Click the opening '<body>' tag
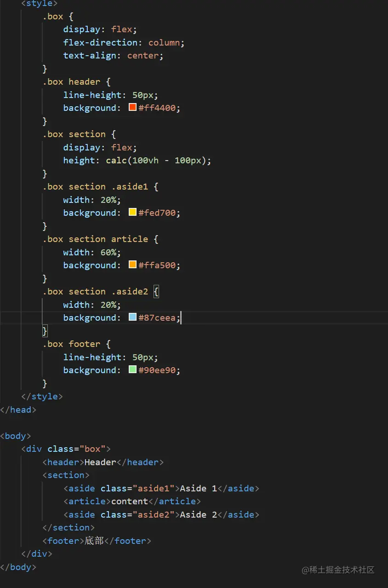Screen dimensions: 388x588 [16, 436]
